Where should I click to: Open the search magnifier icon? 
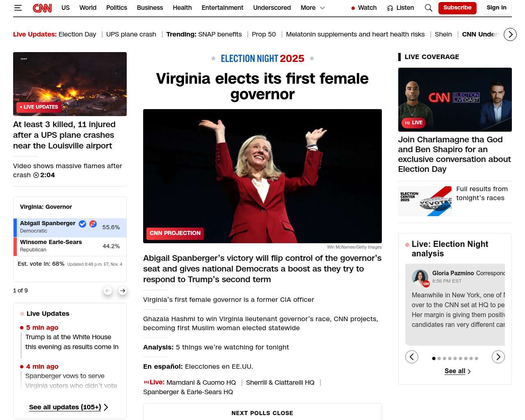tap(428, 8)
